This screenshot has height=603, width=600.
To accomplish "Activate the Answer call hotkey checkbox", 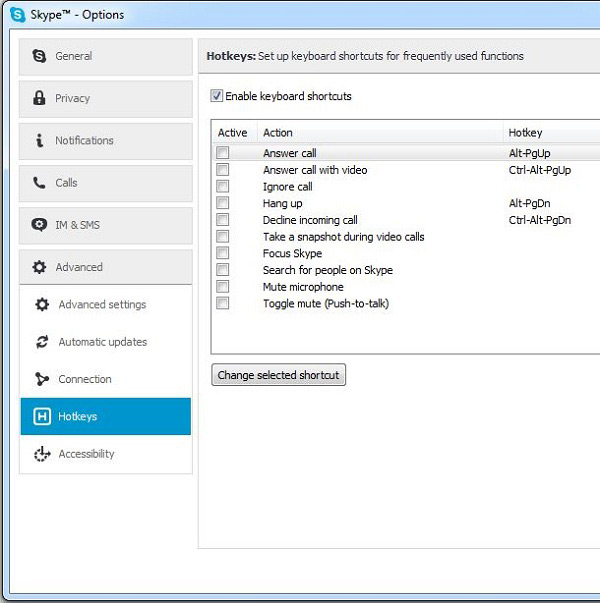I will tap(223, 153).
